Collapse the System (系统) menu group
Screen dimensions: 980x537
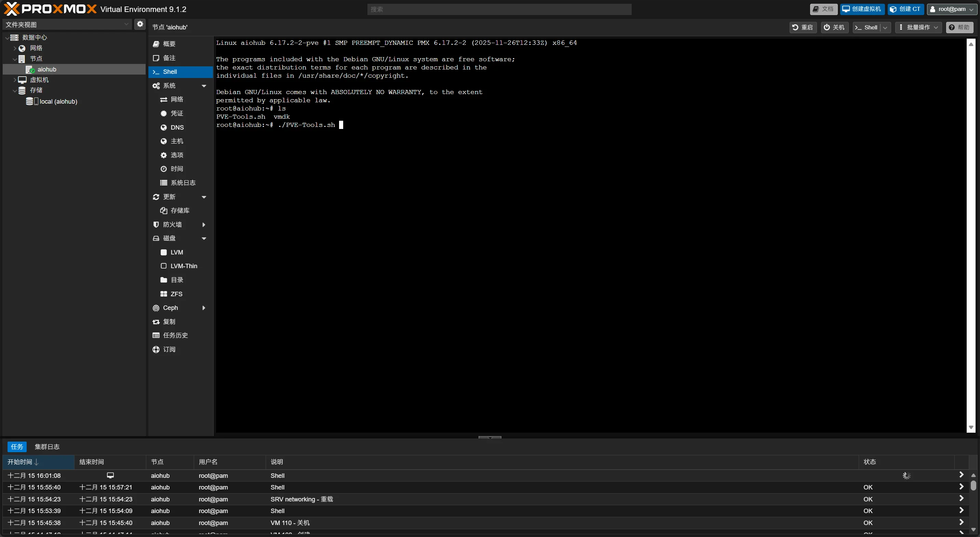pyautogui.click(x=204, y=86)
